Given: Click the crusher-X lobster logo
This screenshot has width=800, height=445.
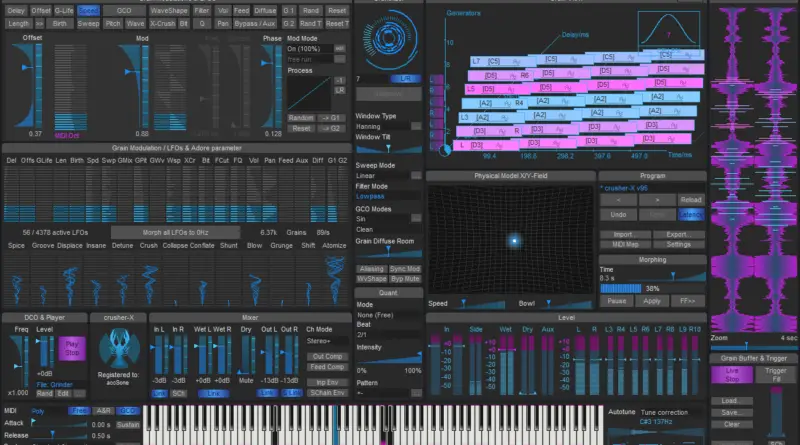Looking at the screenshot, I should [119, 348].
